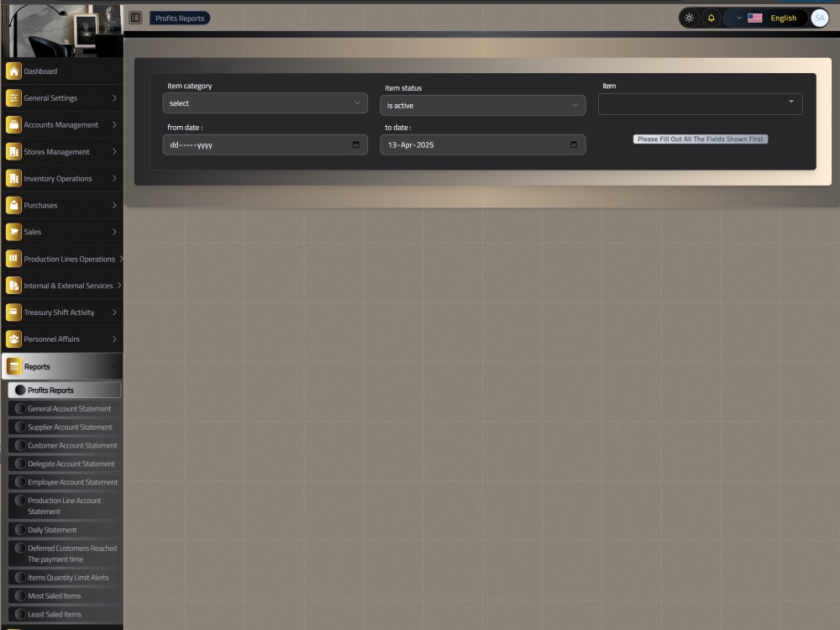The height and width of the screenshot is (630, 840).
Task: Expand the Purchases chevron arrow
Action: coord(114,205)
